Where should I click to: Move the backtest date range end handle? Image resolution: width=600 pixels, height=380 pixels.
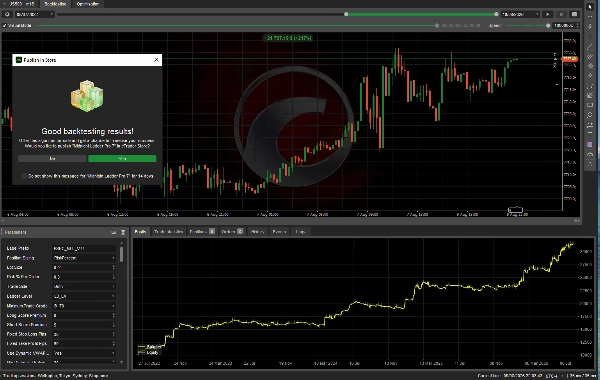pyautogui.click(x=496, y=14)
